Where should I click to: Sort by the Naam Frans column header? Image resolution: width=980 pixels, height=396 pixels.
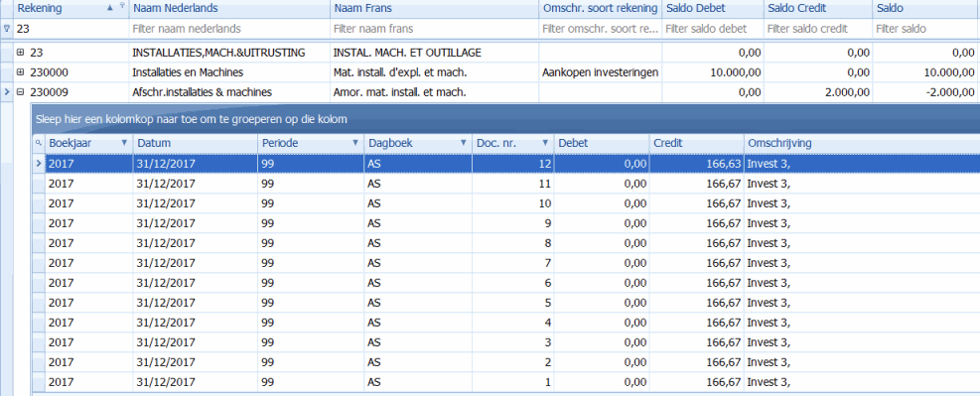coord(434,8)
